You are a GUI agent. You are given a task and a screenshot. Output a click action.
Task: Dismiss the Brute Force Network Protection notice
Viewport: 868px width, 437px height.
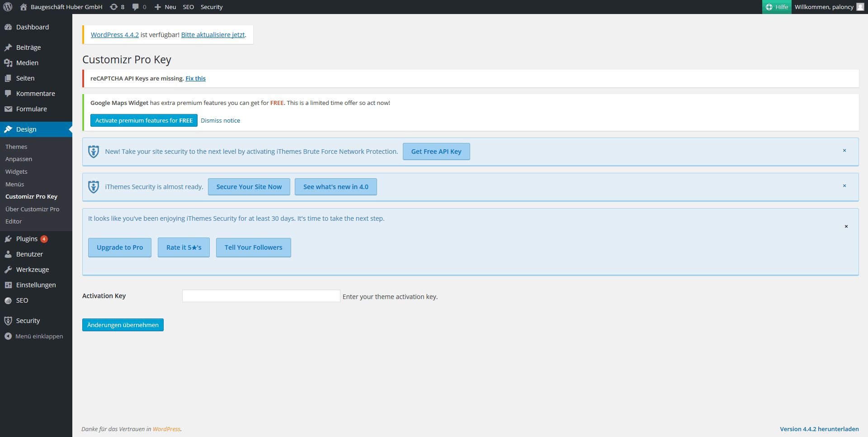844,151
